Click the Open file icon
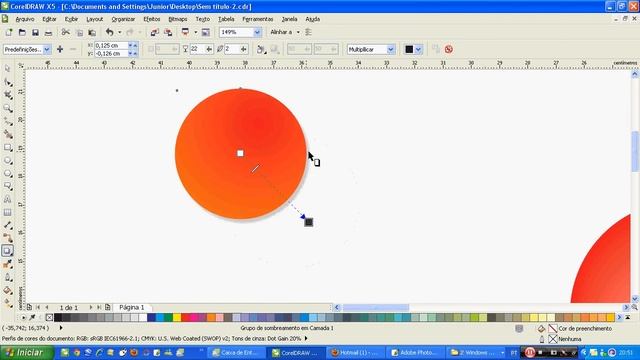Viewport: 640px width, 360px height. [22, 32]
